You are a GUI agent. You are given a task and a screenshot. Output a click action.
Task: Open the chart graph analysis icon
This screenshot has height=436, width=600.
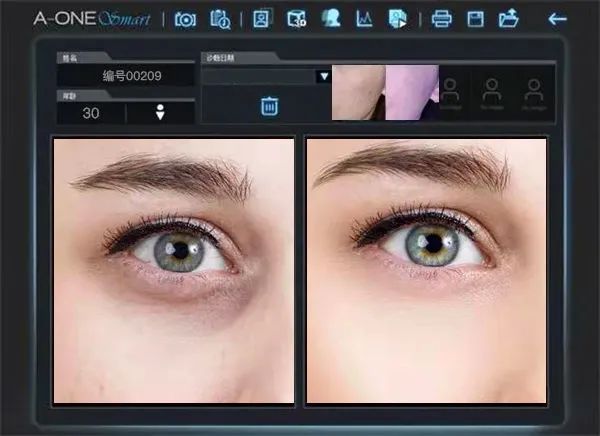(364, 19)
